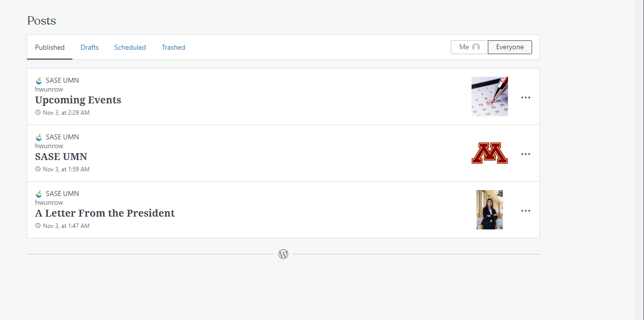Click clock icon next to Nov 3, 1:59 AM
The height and width of the screenshot is (320, 644).
point(38,169)
